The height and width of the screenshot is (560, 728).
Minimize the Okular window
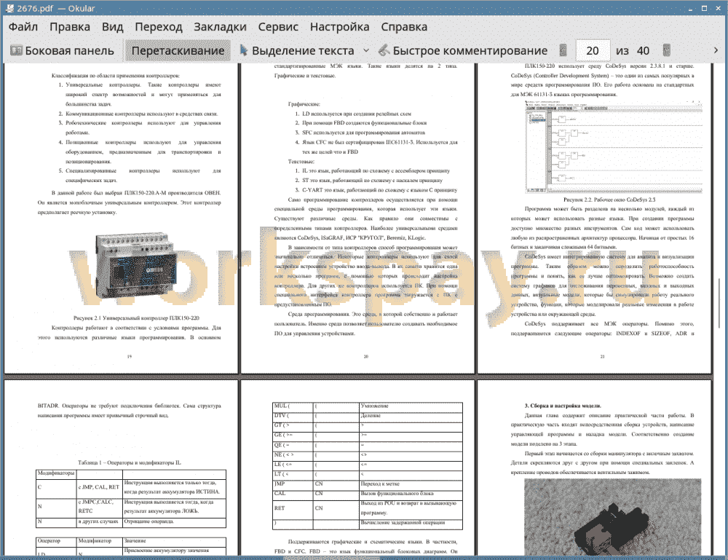tap(690, 9)
